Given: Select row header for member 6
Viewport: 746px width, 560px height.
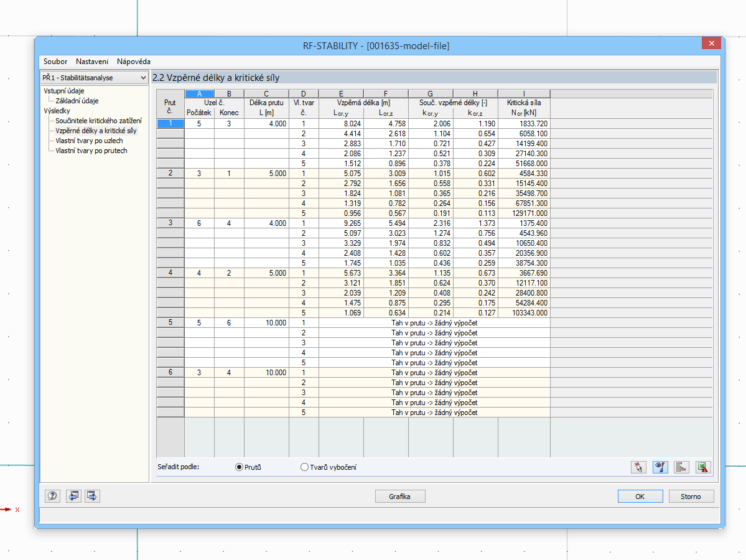Looking at the screenshot, I should coord(170,373).
